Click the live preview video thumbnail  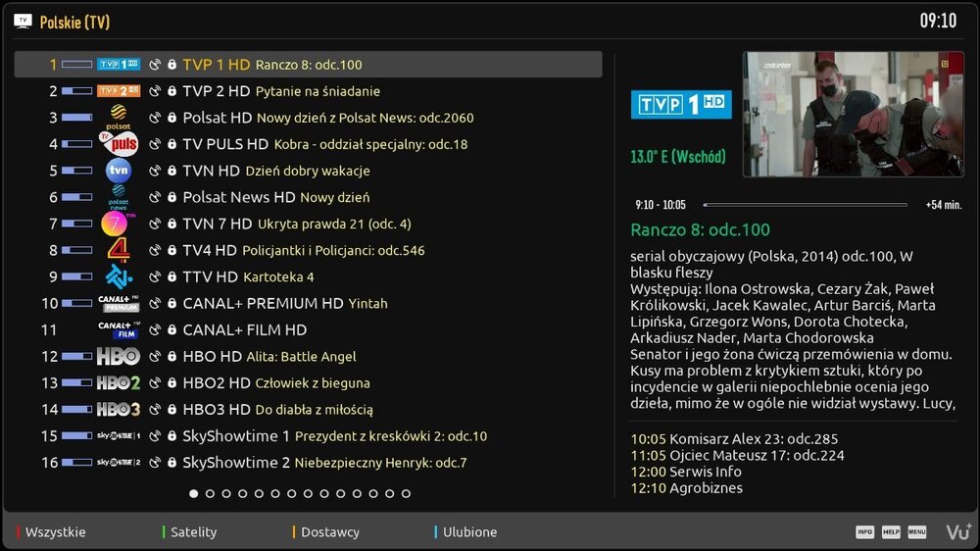pyautogui.click(x=854, y=115)
